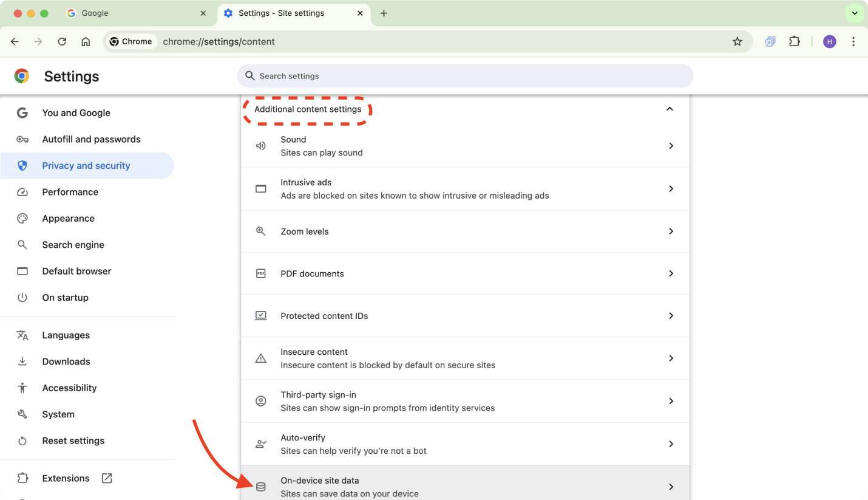
Task: Open the Appearance settings section
Action: click(x=68, y=218)
